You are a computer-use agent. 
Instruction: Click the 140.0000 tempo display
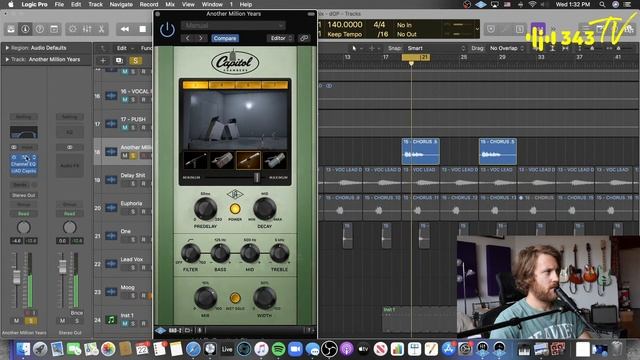pyautogui.click(x=345, y=24)
